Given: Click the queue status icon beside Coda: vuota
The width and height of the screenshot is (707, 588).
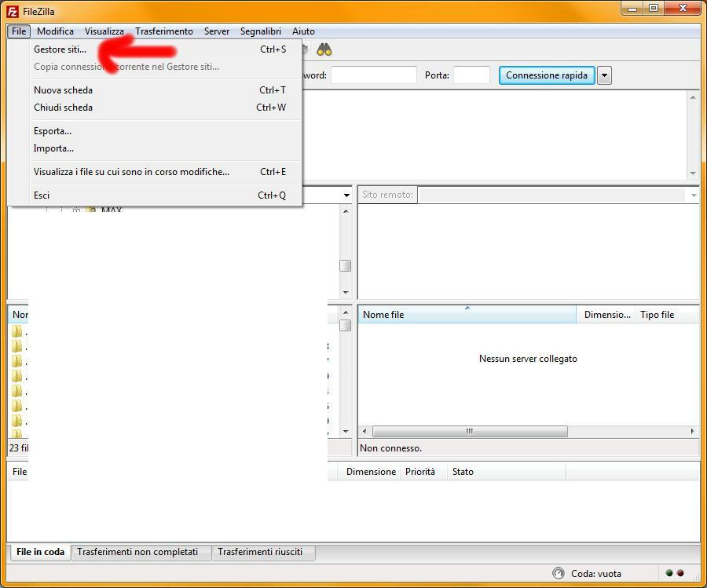Looking at the screenshot, I should [559, 573].
